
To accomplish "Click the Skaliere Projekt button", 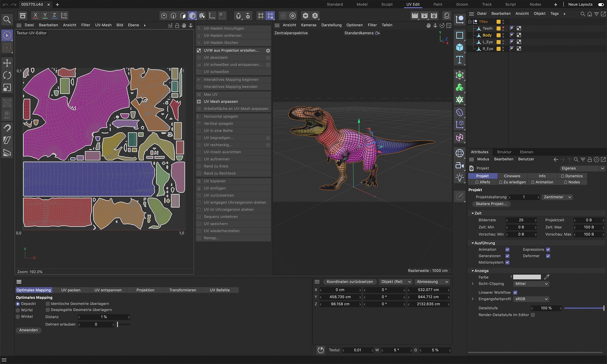I will point(491,204).
